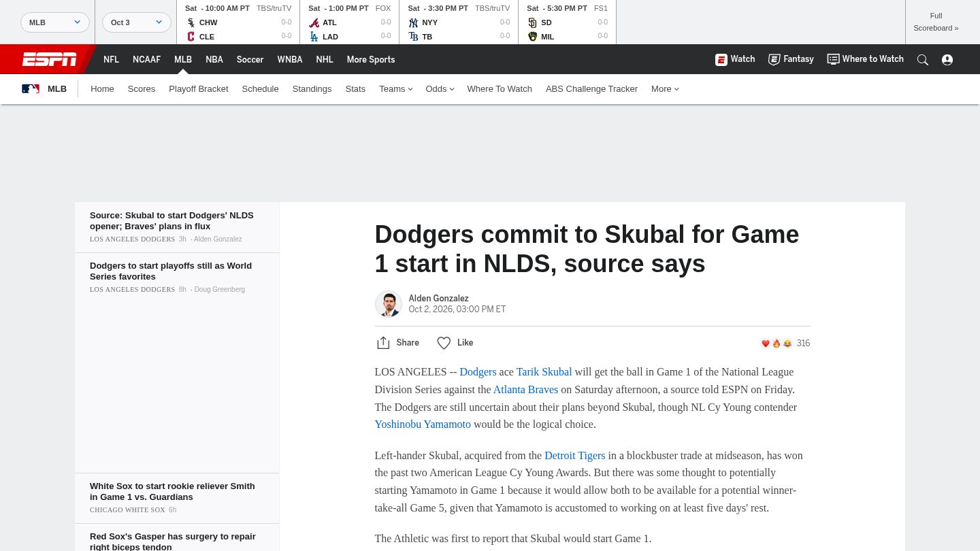Image resolution: width=980 pixels, height=551 pixels.
Task: Open the Detroit Tigers team link
Action: point(575,456)
